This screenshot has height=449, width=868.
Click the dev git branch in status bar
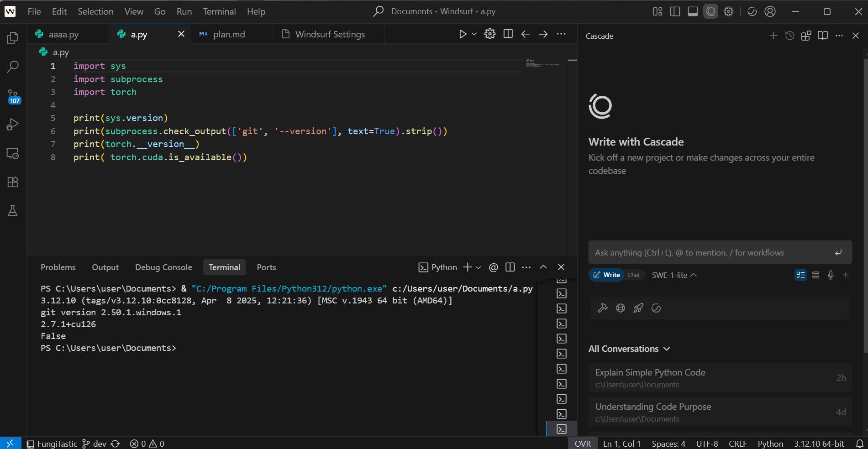pos(94,444)
